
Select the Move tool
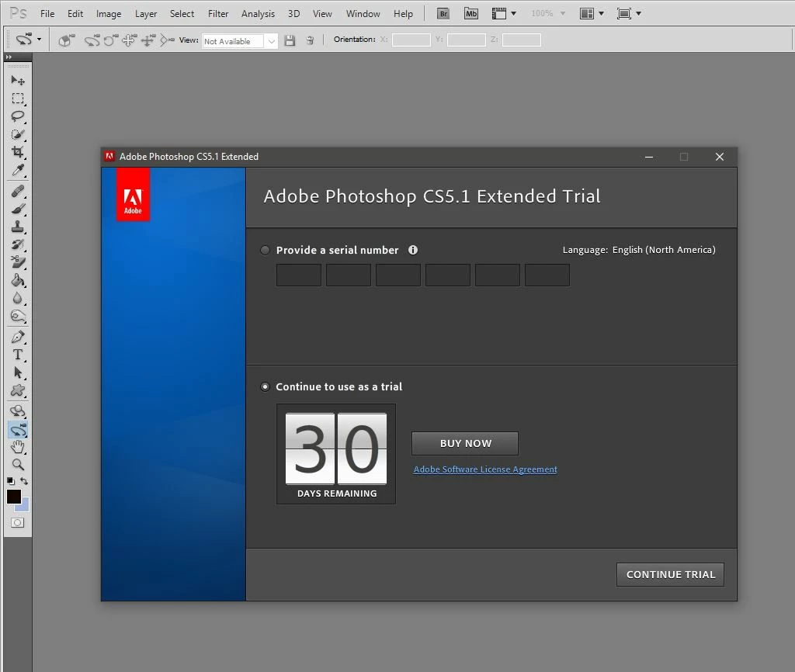coord(18,80)
